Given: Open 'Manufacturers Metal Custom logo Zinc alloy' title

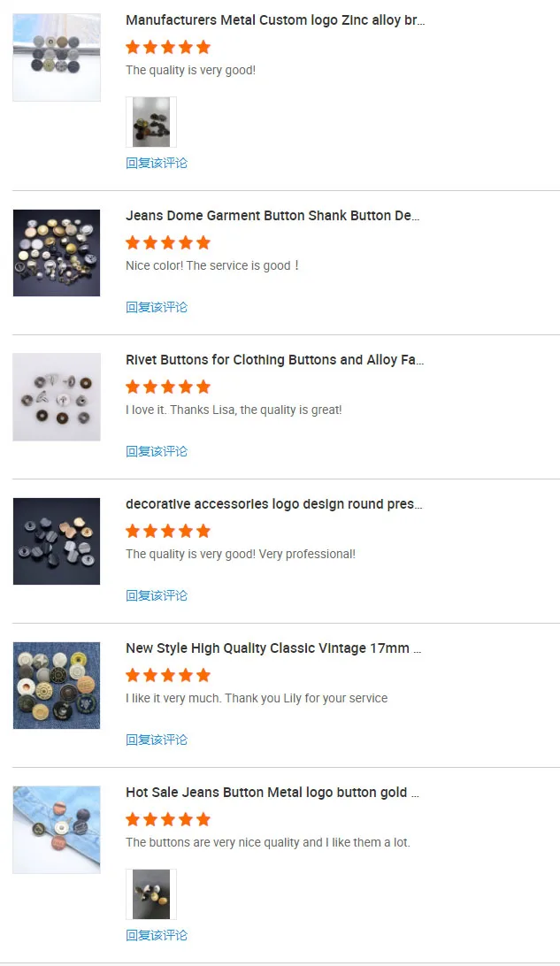Looking at the screenshot, I should (275, 20).
